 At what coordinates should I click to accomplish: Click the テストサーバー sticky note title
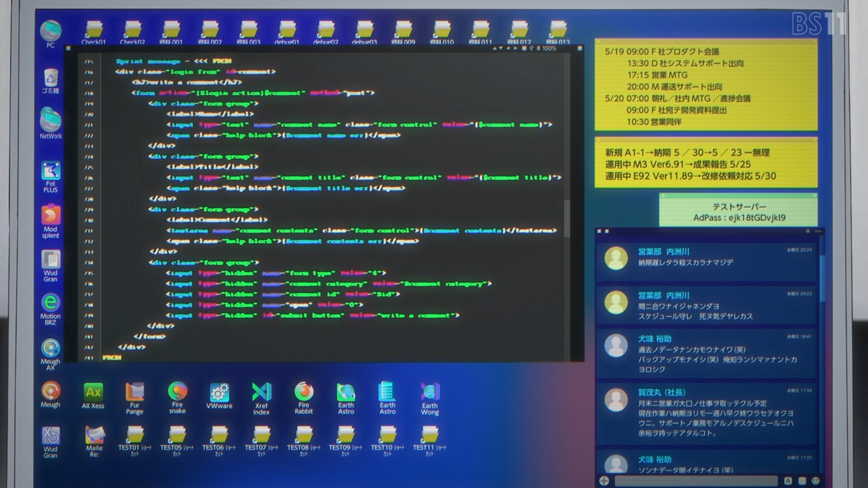pyautogui.click(x=739, y=207)
